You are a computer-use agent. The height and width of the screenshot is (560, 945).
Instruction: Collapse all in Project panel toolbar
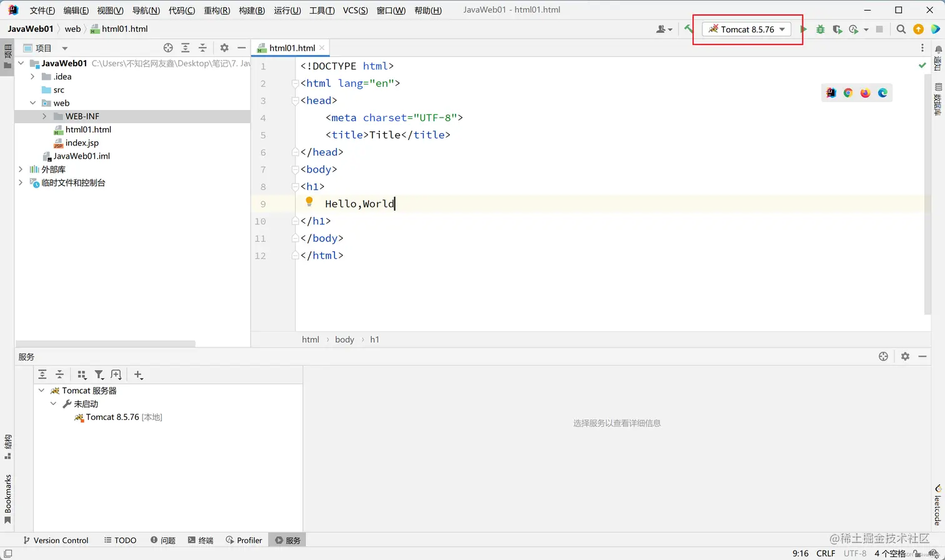click(x=202, y=47)
